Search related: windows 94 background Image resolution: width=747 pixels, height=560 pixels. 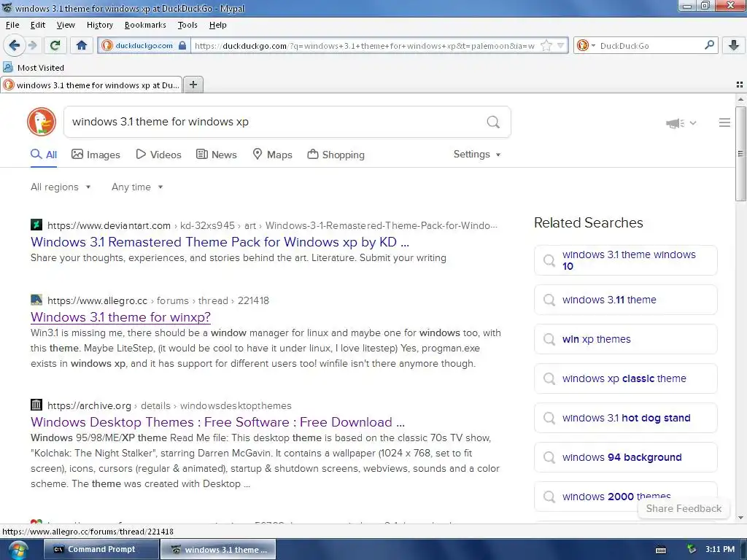click(625, 457)
